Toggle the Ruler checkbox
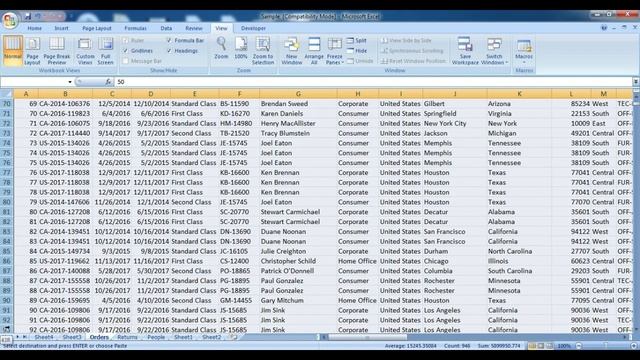This screenshot has width=640, height=360. pos(126,40)
